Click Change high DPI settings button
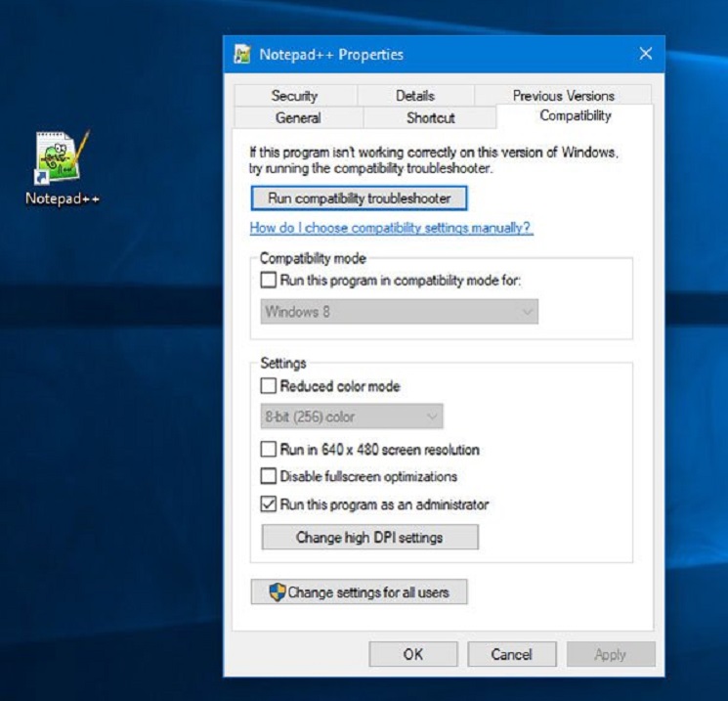This screenshot has height=701, width=728. 369,537
